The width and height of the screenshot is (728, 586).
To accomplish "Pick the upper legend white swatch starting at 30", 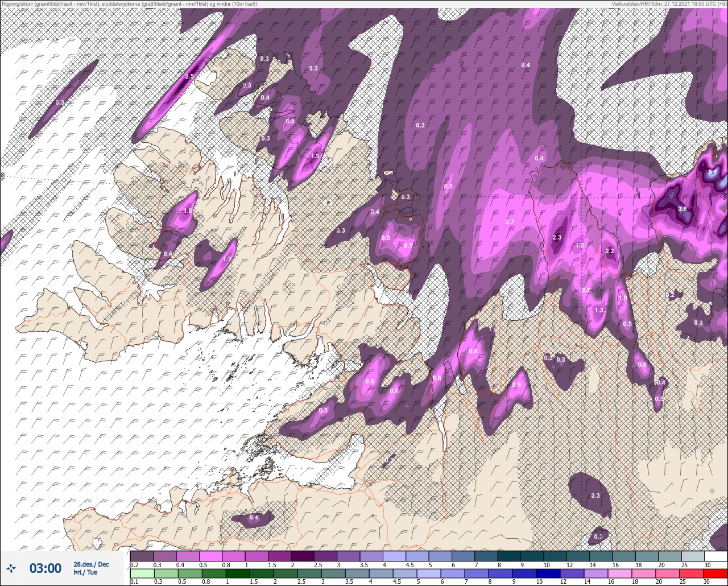I will (x=715, y=556).
